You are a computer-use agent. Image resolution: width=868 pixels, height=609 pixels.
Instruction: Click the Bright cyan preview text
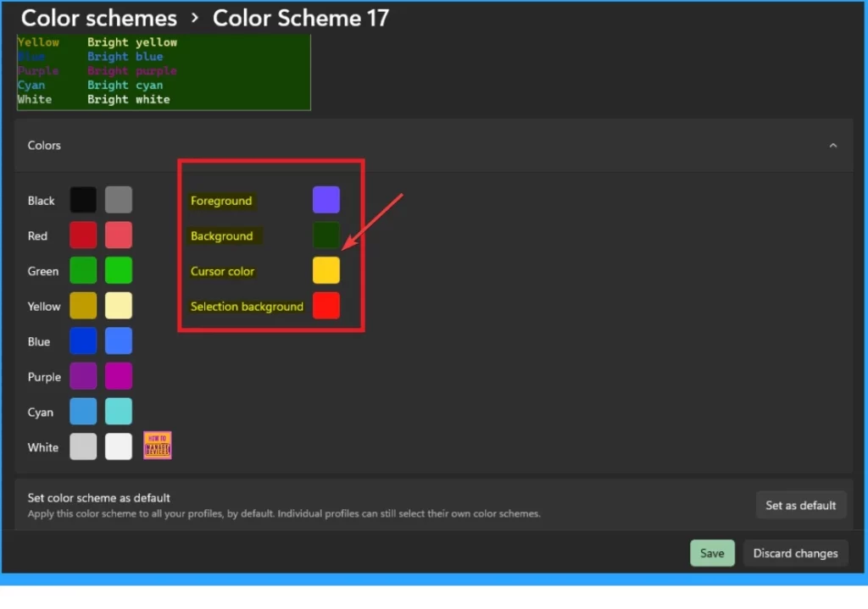point(125,86)
